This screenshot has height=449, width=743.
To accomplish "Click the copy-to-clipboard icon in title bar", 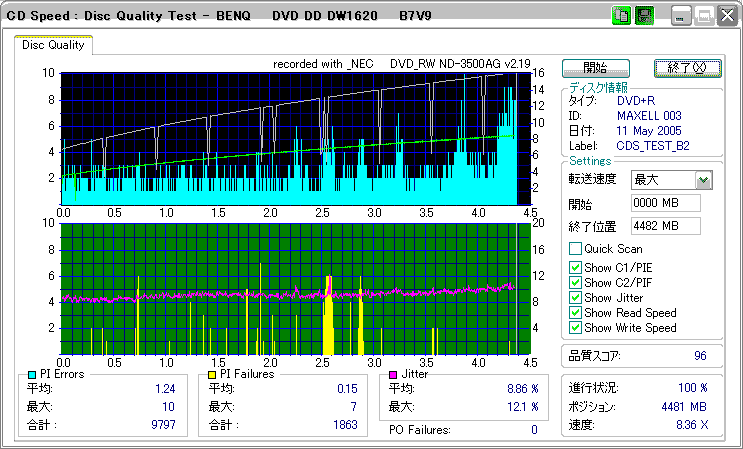I will pyautogui.click(x=622, y=16).
